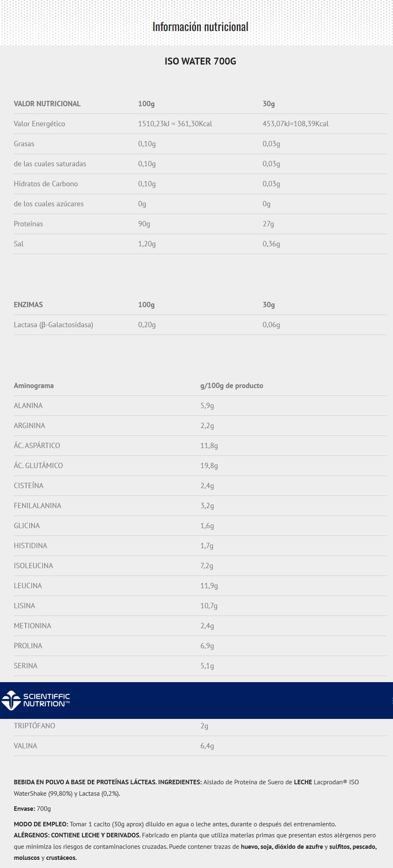Click the Scientiffic Nutrition brand name text

point(47,700)
